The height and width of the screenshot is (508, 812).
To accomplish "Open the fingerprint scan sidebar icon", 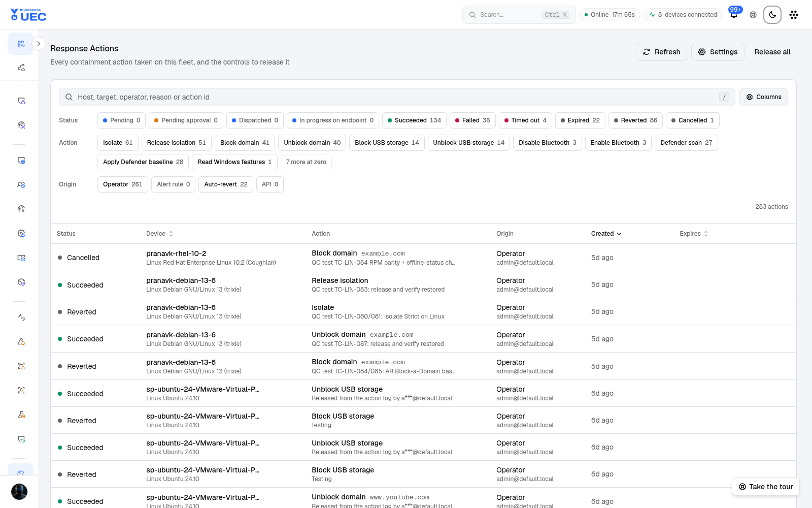I will (x=21, y=125).
